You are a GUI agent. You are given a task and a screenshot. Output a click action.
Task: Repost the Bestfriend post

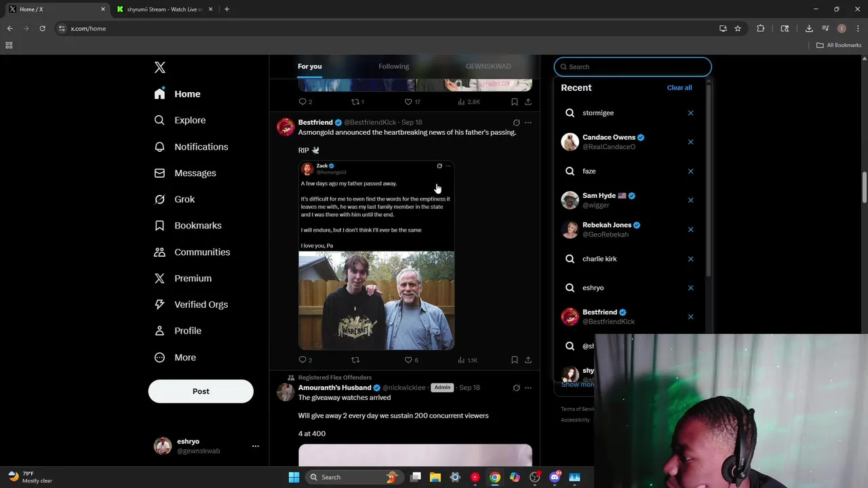tap(355, 360)
